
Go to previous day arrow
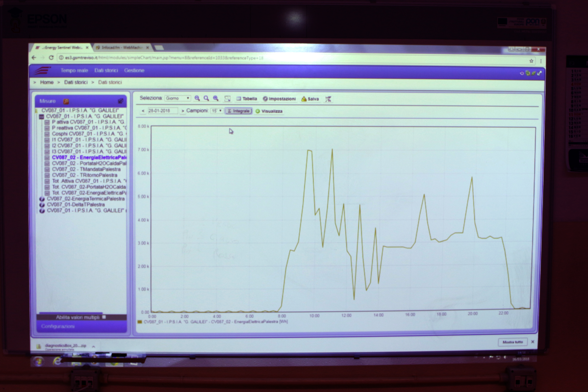(x=143, y=111)
